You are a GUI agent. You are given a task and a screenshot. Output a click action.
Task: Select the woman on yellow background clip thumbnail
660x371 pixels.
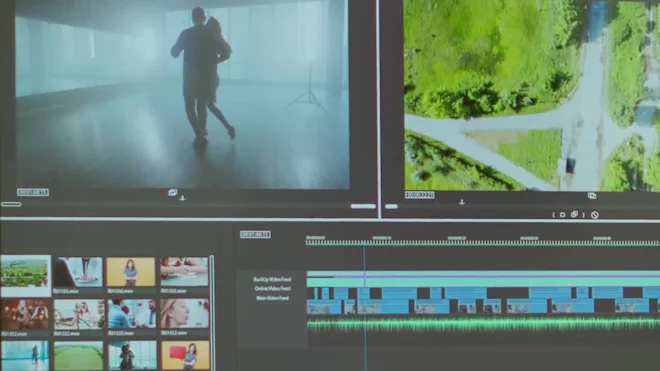[131, 272]
